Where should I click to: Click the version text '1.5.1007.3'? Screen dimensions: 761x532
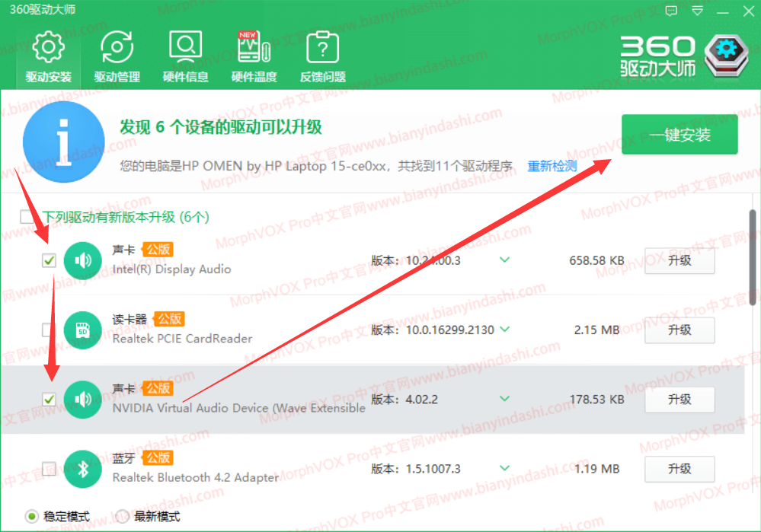433,469
